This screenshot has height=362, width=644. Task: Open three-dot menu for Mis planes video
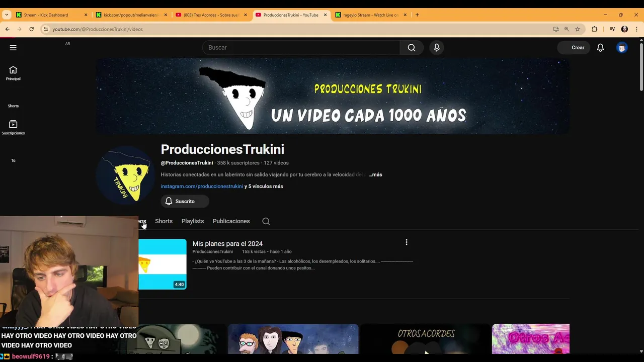pos(407,242)
